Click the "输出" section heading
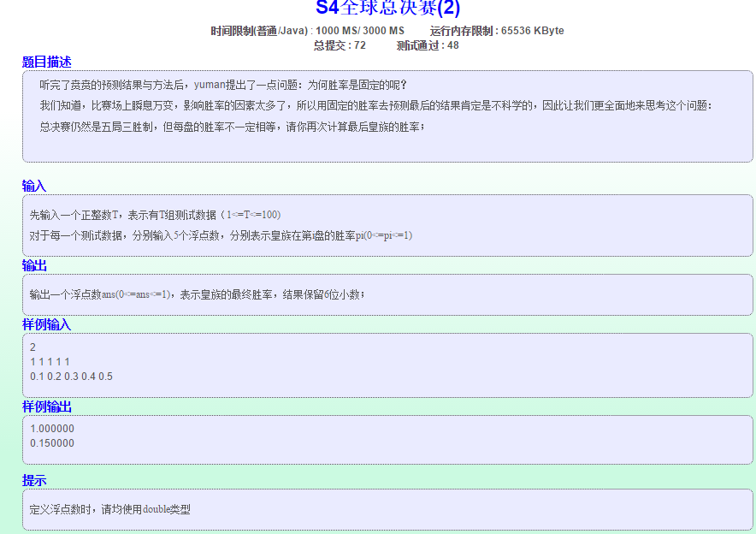This screenshot has width=756, height=534. 34,265
